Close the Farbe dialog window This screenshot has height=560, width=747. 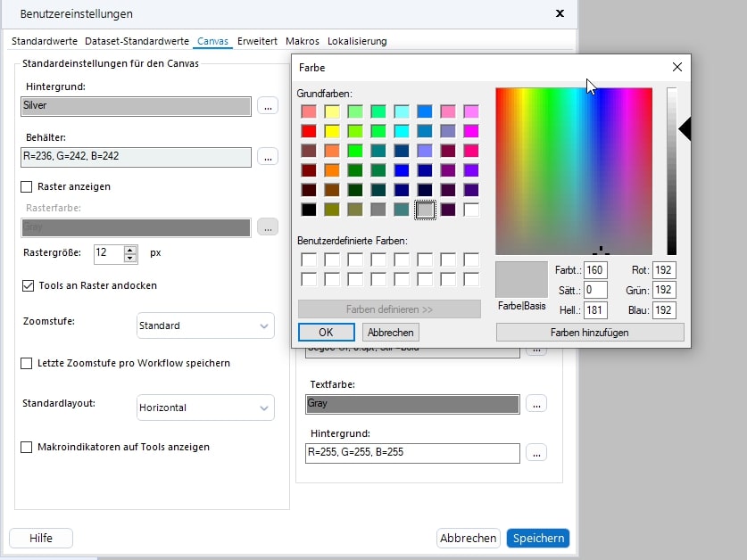676,67
